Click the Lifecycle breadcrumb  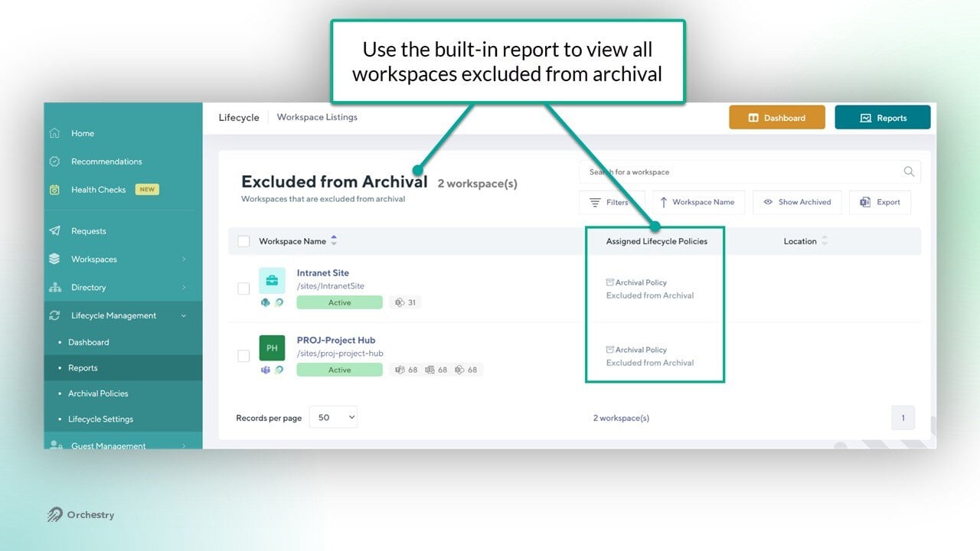pos(239,118)
